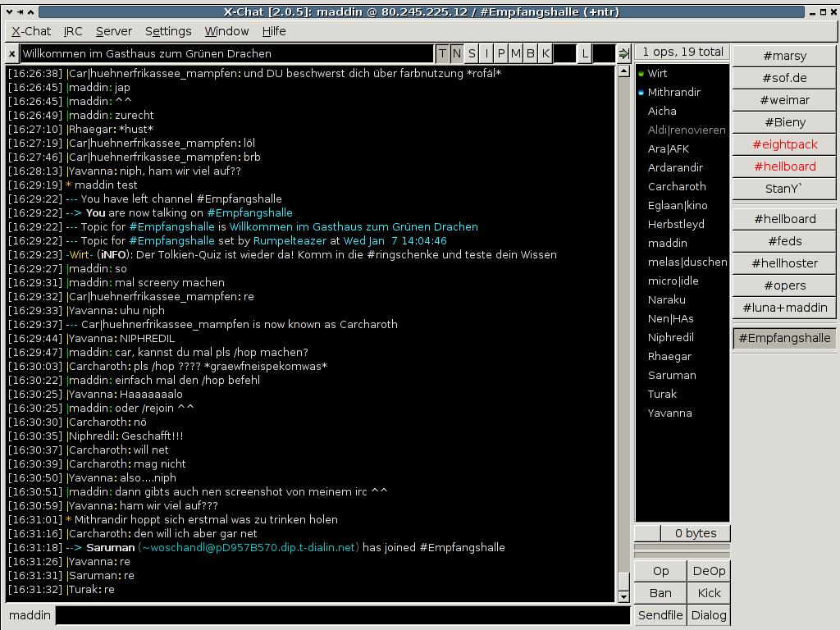Click the chat scrollbar down arrow

click(x=623, y=596)
